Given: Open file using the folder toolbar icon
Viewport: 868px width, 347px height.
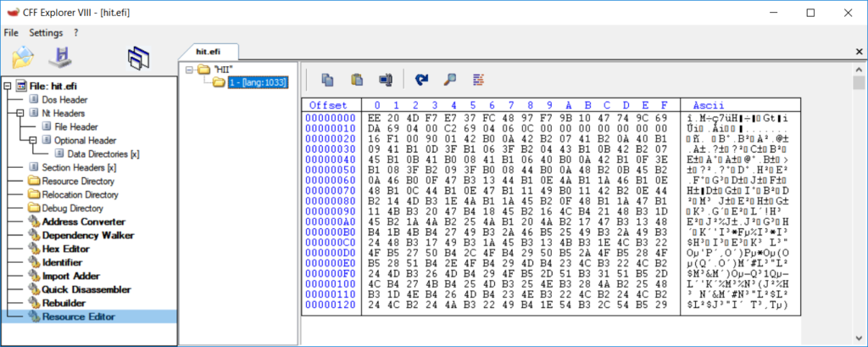Looking at the screenshot, I should (x=23, y=57).
